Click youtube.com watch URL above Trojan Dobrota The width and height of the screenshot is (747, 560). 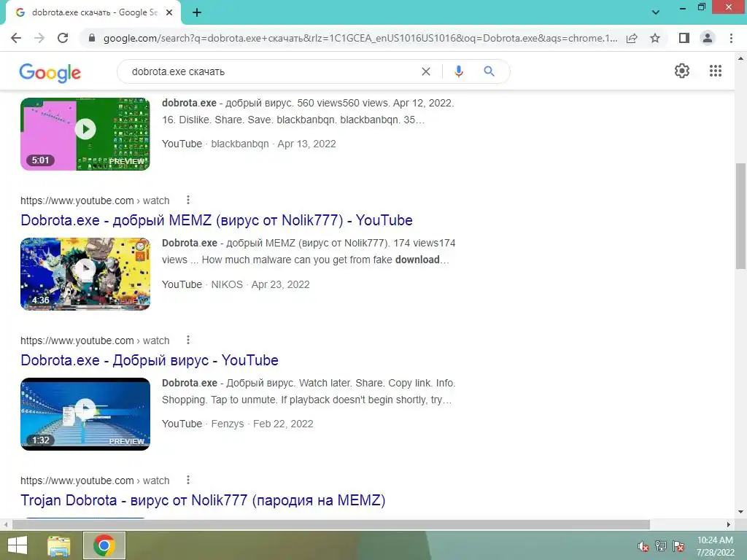[95, 481]
